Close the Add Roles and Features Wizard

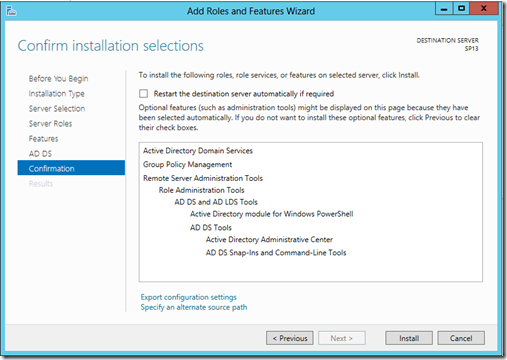coord(484,9)
